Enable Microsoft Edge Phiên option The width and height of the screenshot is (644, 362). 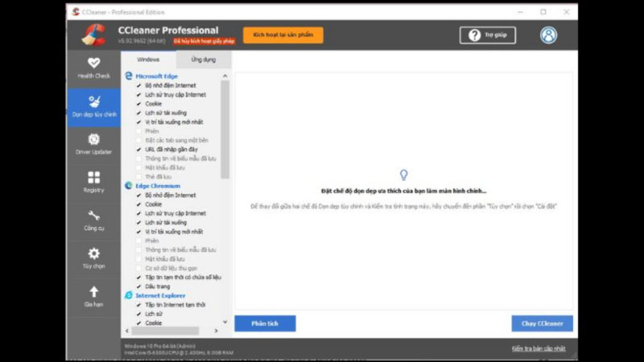coord(138,131)
